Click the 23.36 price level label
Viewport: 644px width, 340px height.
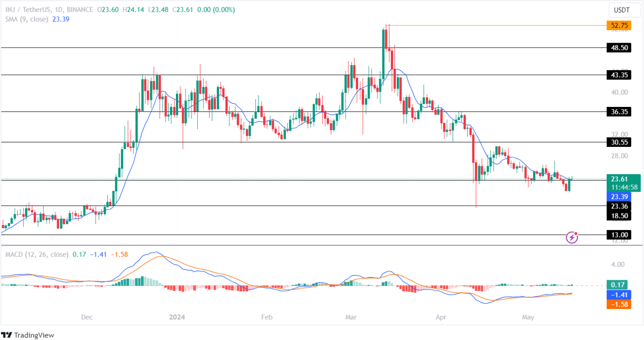click(x=619, y=206)
